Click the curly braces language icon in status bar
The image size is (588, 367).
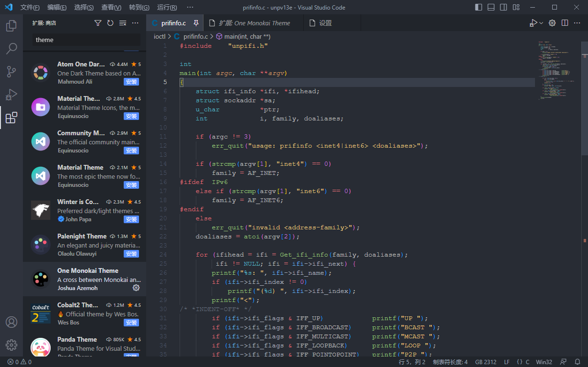click(x=520, y=362)
